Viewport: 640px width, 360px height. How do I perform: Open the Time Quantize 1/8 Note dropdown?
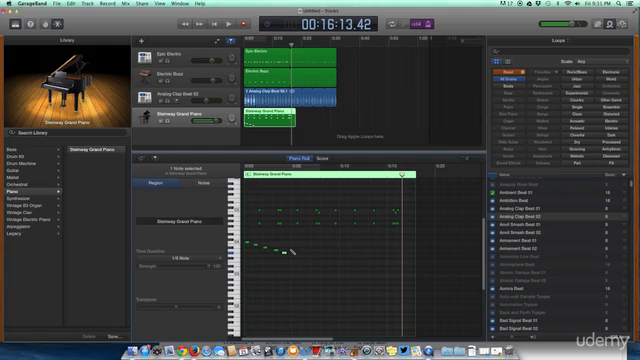tap(180, 258)
